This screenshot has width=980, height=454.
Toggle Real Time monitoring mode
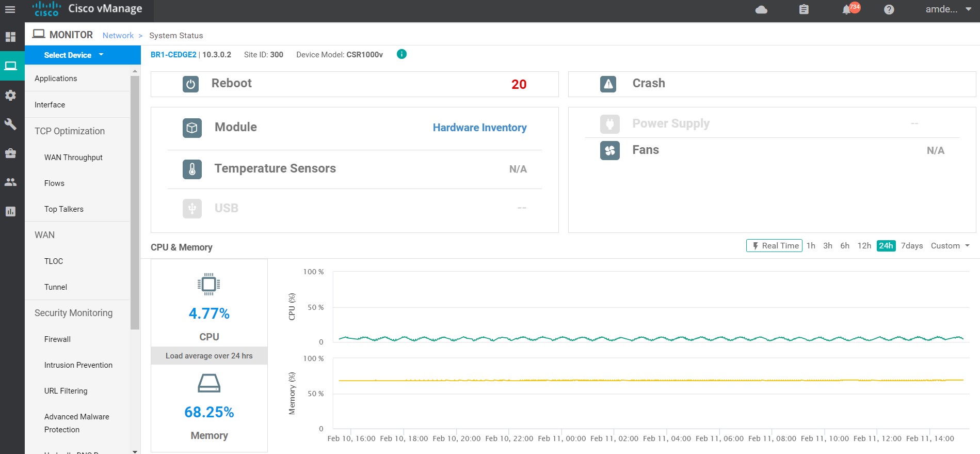[x=774, y=246]
